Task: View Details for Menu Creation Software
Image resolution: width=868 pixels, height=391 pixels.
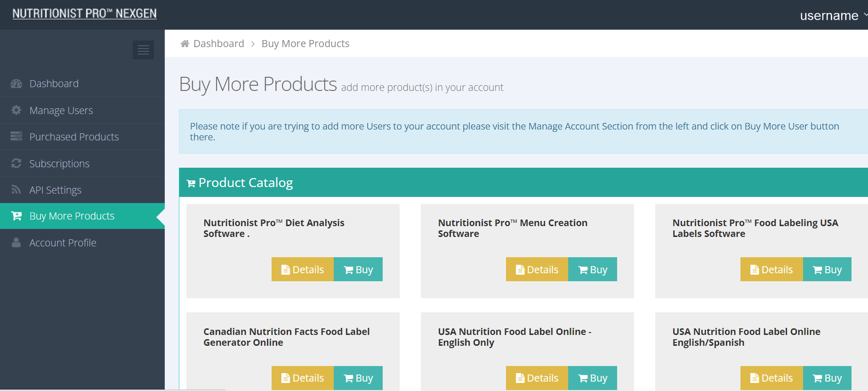Action: click(x=537, y=269)
